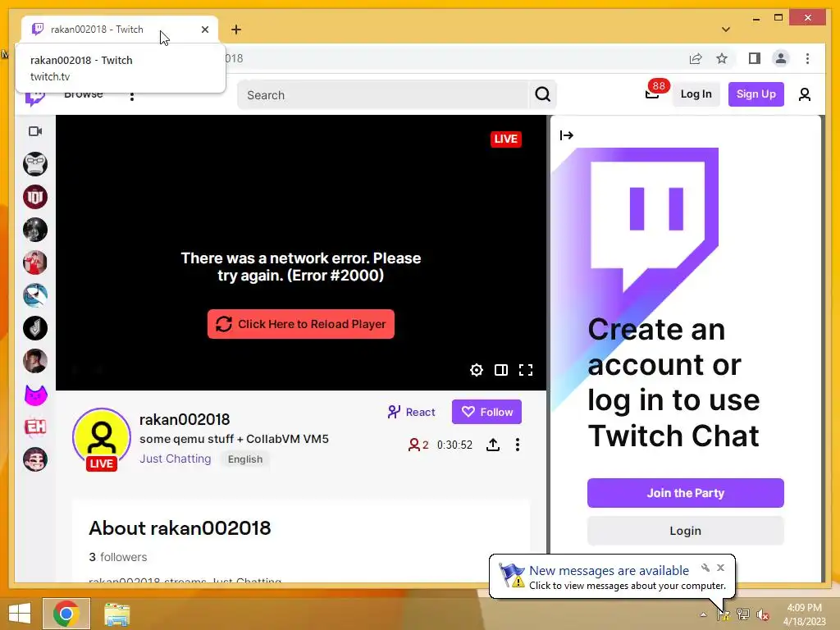
Task: Open the three-dot menu next to Browse
Action: (132, 97)
